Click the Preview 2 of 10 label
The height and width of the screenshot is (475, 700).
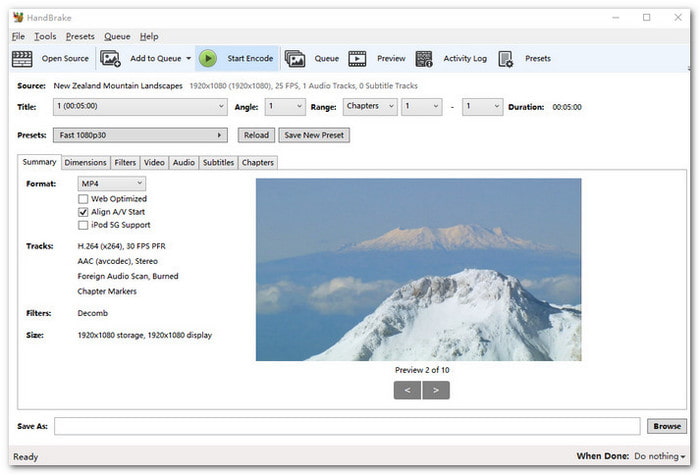422,370
